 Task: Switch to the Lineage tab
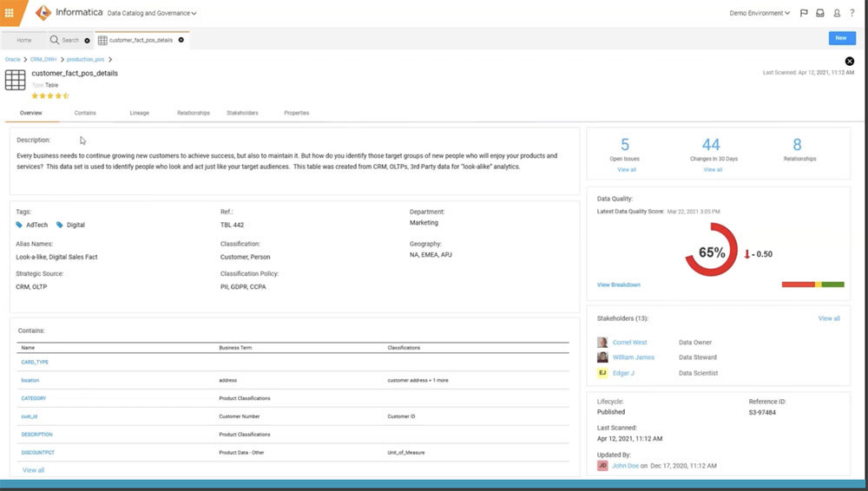[139, 113]
